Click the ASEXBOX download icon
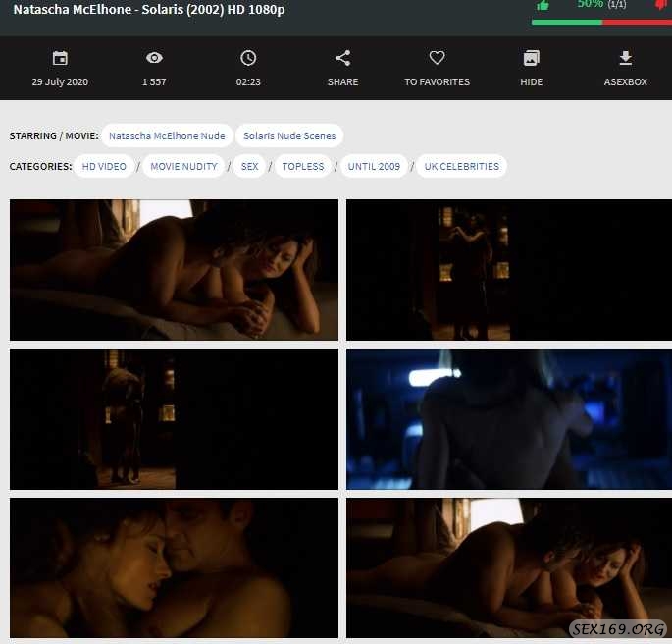The height and width of the screenshot is (644, 672). point(625,59)
